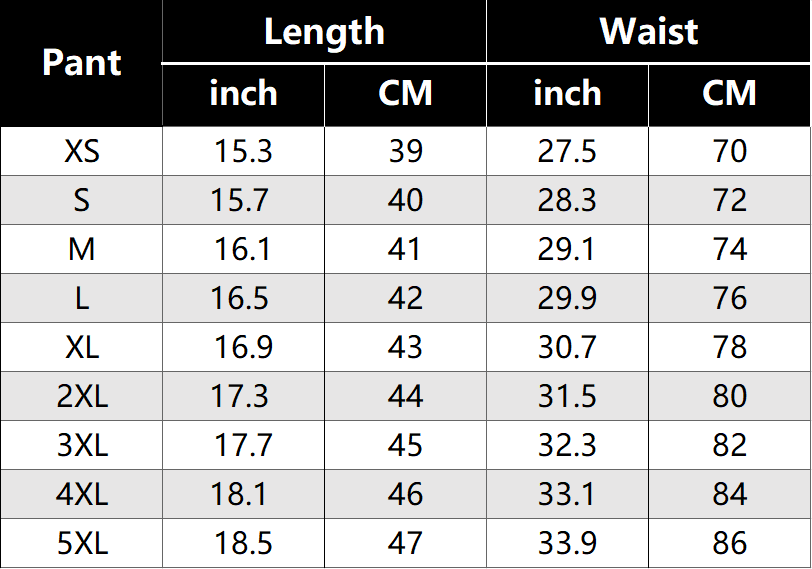Click the Length column group header
Viewport: 812px width, 569px height.
(324, 32)
